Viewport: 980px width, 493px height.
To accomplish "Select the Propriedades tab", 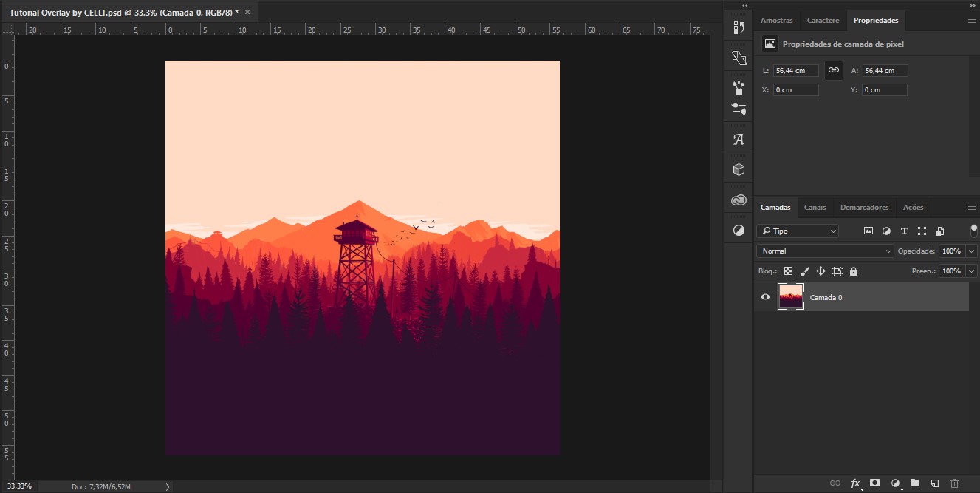I will click(x=876, y=21).
